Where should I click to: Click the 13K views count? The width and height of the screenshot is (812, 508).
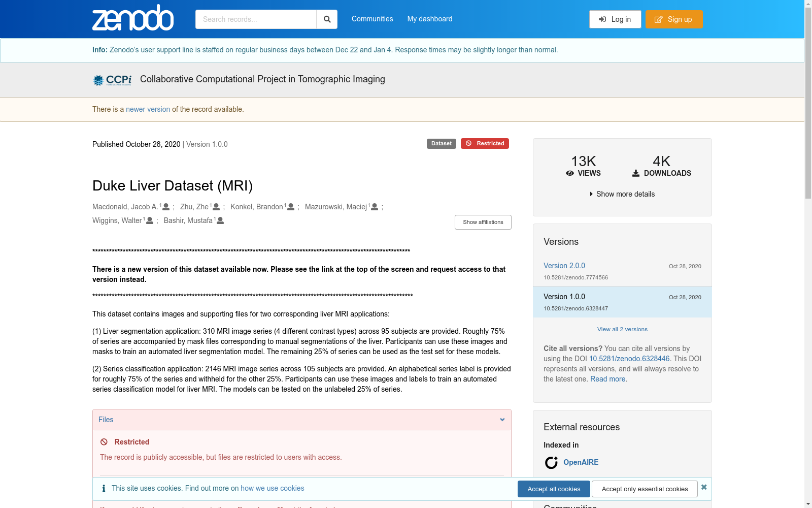[583, 161]
